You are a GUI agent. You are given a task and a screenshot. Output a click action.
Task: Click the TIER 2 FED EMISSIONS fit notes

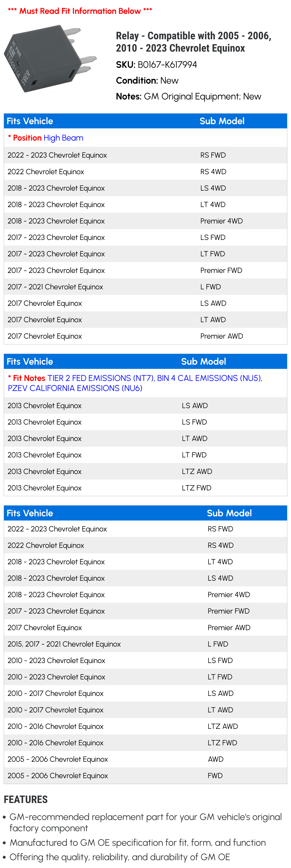coord(135,383)
